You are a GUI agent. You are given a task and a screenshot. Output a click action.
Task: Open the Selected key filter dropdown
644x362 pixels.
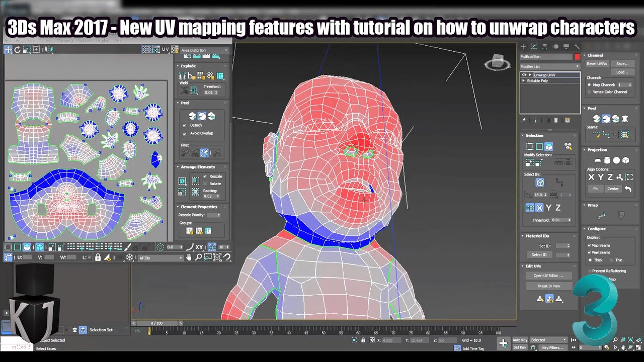(x=548, y=340)
